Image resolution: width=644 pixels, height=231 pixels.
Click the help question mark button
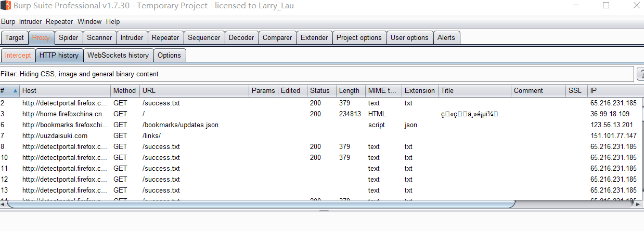pyautogui.click(x=640, y=74)
